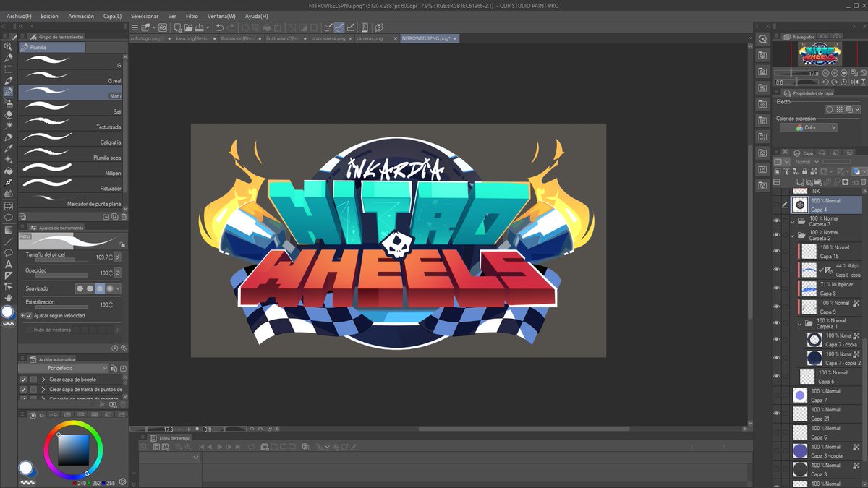Select the 'Millipen' pen sub tool
The image size is (868, 488).
(x=70, y=168)
